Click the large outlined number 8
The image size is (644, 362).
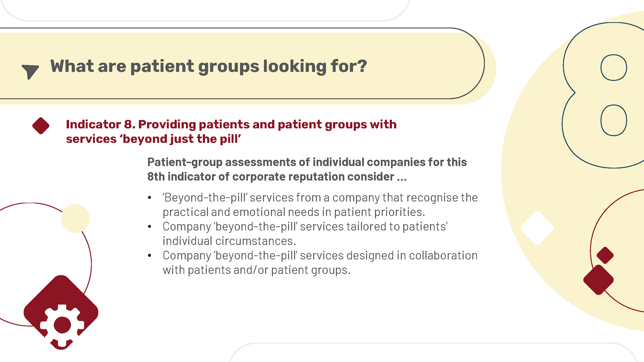602,95
